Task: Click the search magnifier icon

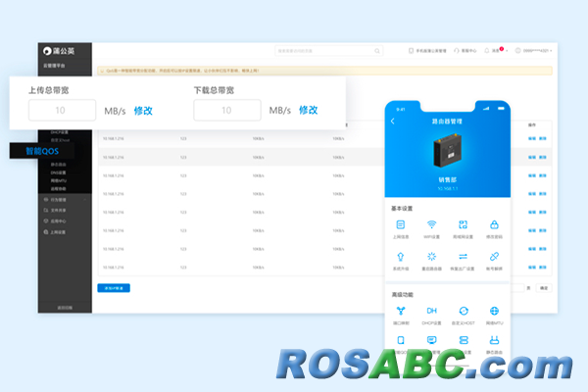Action: tap(377, 51)
